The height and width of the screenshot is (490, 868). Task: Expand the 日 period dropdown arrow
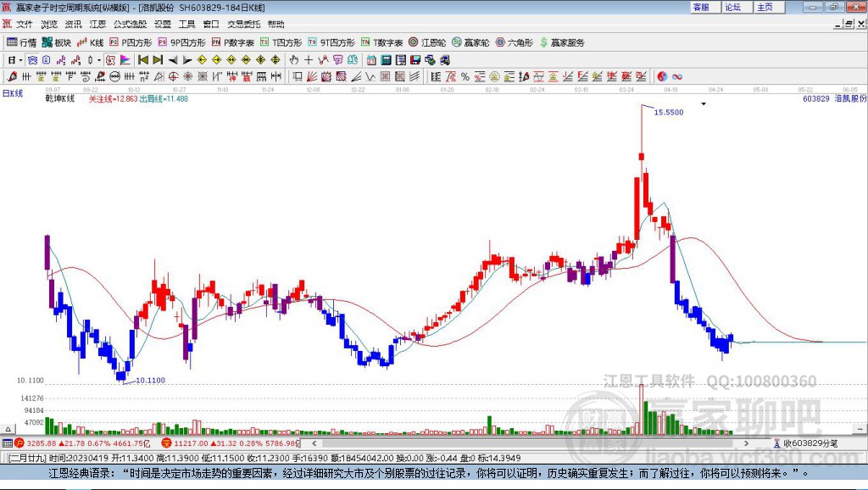[x=20, y=60]
